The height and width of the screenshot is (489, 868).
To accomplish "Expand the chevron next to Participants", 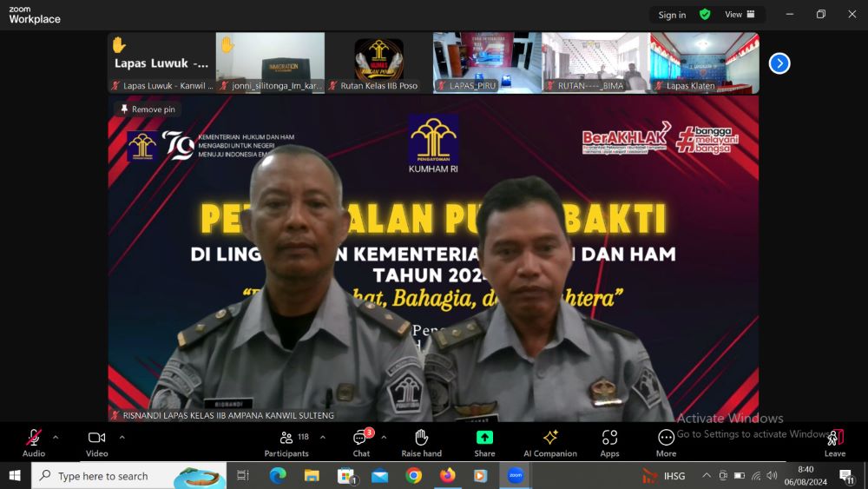I will pos(323,437).
